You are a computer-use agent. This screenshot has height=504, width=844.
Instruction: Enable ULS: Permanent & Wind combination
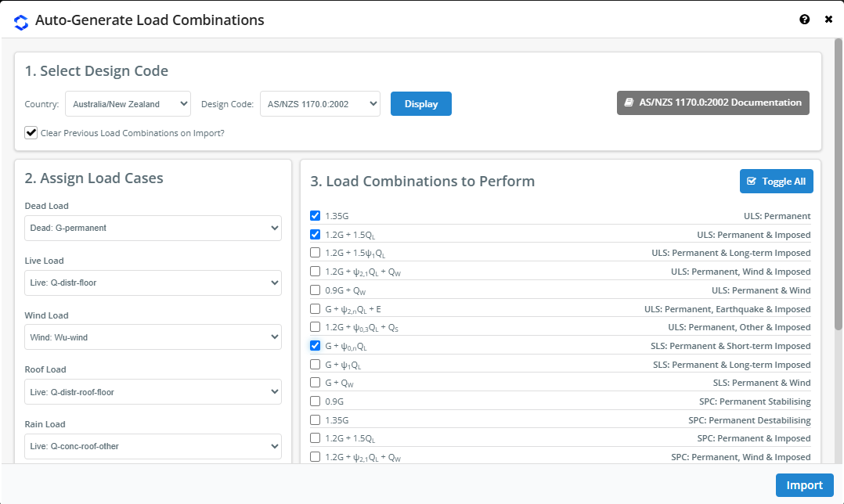click(x=316, y=290)
